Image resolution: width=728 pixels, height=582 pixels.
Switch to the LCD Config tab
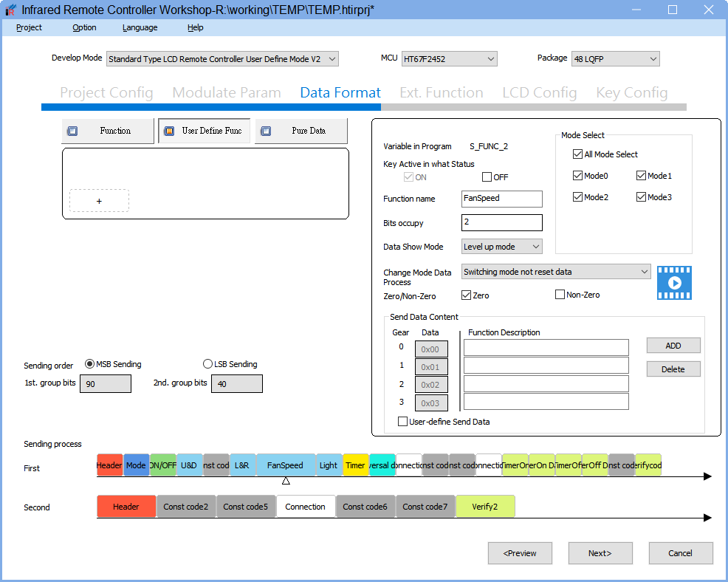[539, 92]
